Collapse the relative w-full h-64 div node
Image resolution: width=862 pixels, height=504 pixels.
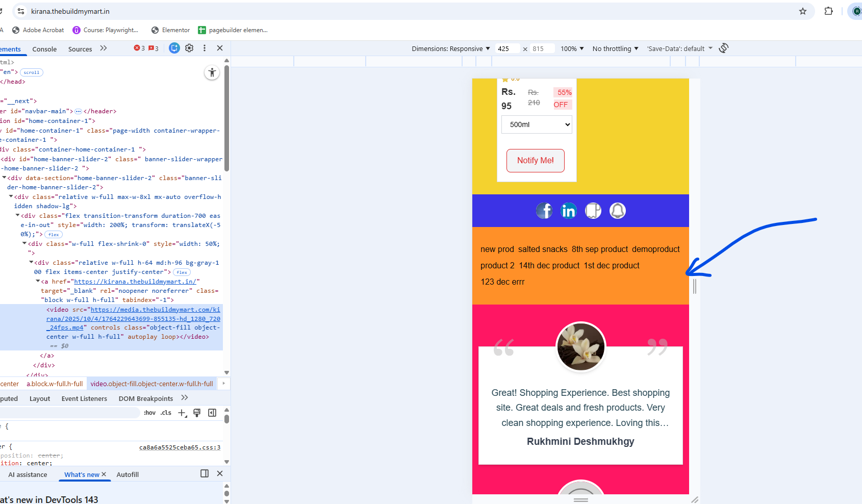(x=31, y=263)
